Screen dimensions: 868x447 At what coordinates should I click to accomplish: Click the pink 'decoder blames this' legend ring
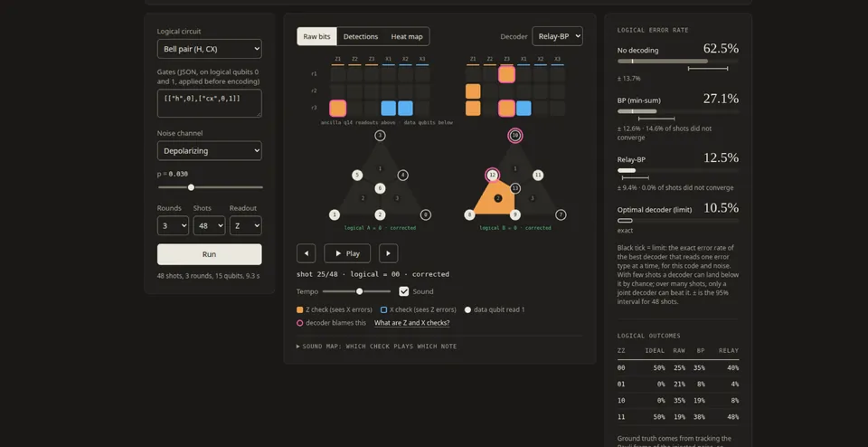[x=299, y=323]
